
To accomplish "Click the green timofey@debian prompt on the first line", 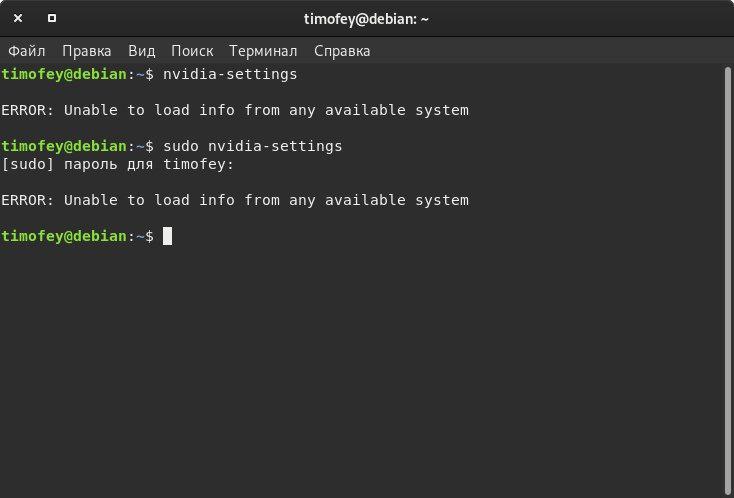I will click(x=65, y=74).
